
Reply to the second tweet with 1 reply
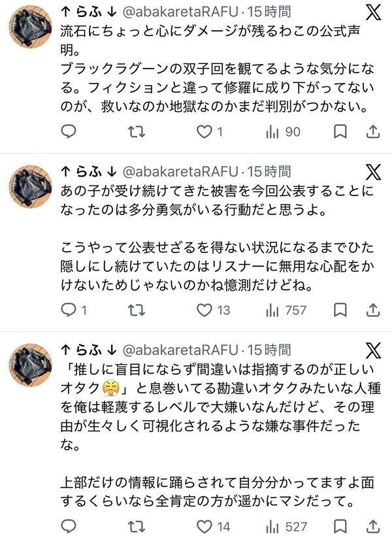[x=73, y=310]
